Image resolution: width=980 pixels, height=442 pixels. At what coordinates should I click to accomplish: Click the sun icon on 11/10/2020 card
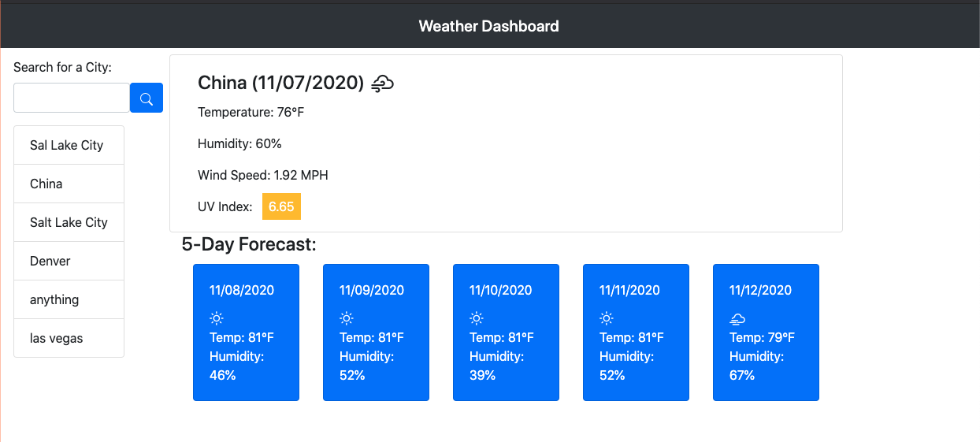(477, 318)
